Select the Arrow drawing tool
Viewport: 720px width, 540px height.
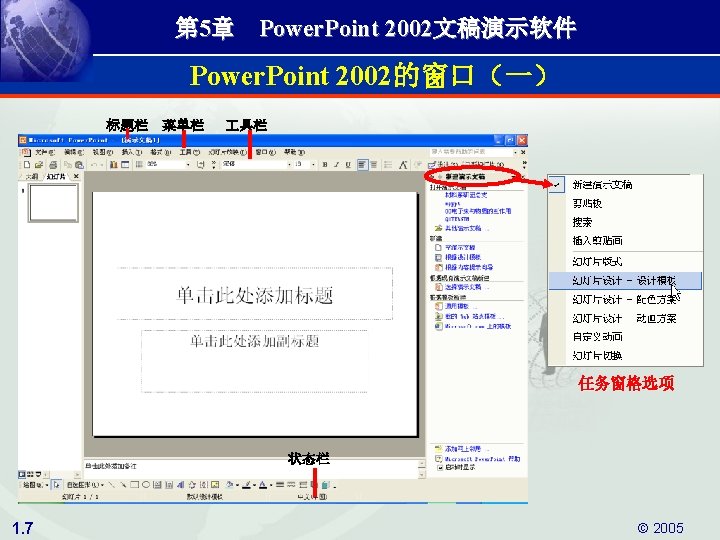coord(123,484)
